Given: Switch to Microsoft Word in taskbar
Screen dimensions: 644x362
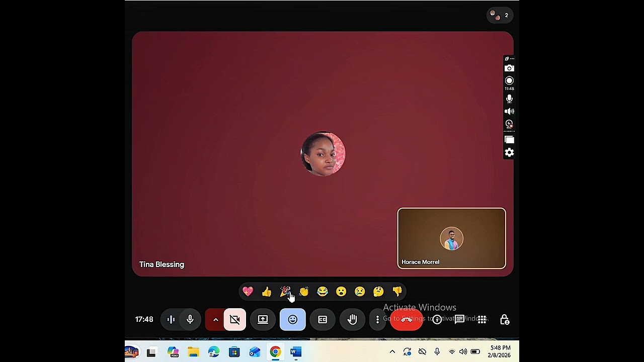Looking at the screenshot, I should coord(296,352).
